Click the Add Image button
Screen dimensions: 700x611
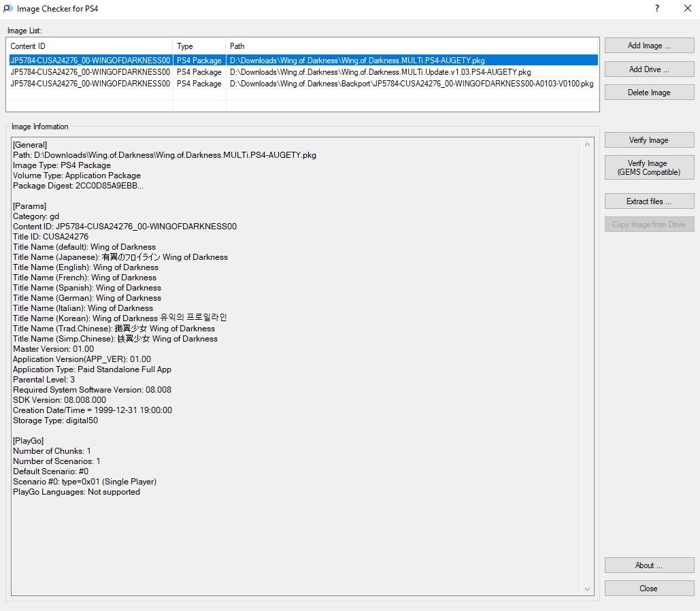click(x=649, y=46)
